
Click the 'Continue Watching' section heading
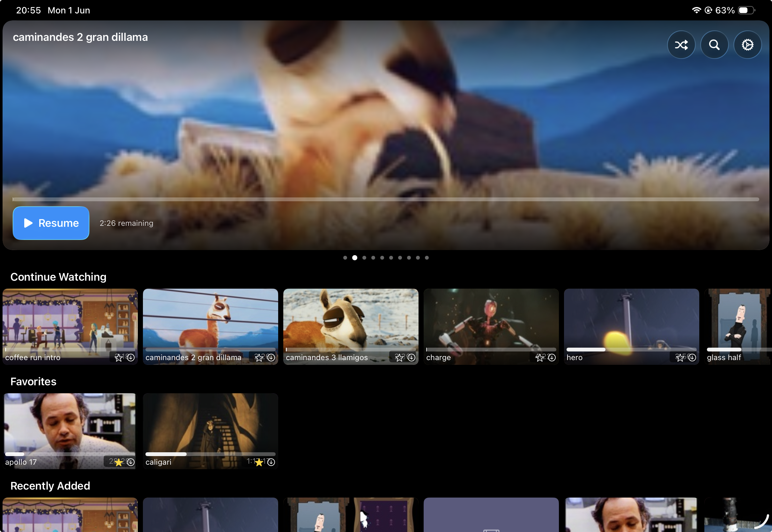58,277
